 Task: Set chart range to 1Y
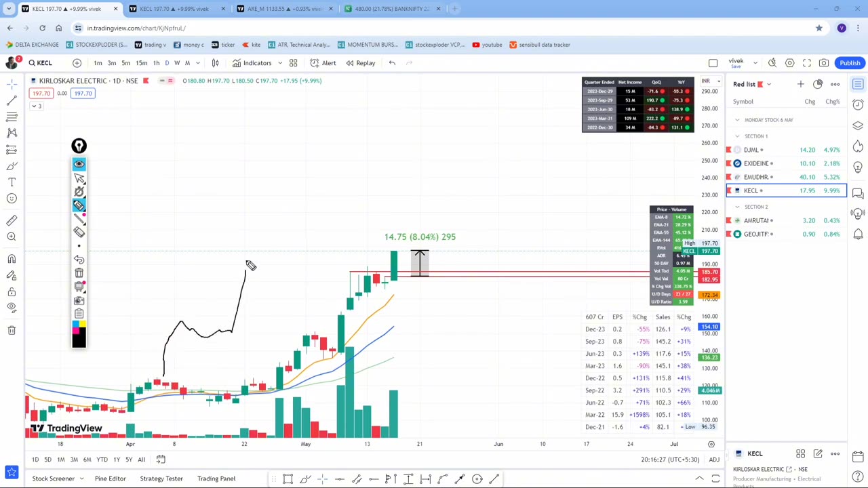click(x=117, y=460)
